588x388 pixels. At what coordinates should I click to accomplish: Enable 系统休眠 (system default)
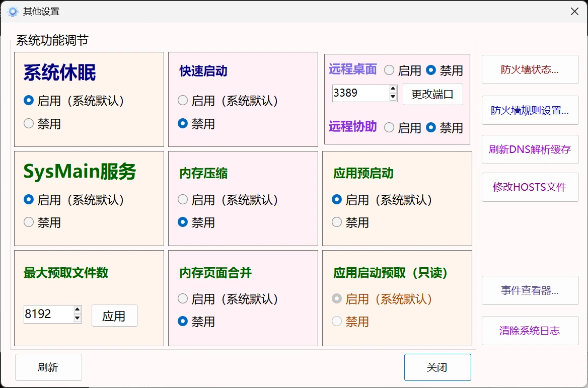[x=29, y=101]
